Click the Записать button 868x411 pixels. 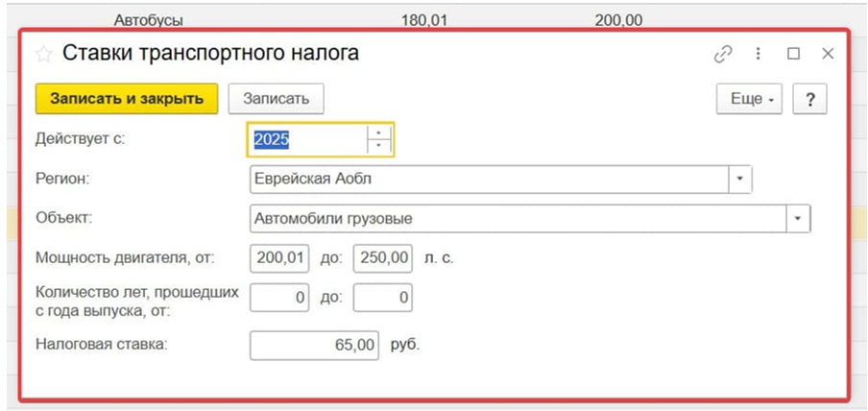(276, 99)
